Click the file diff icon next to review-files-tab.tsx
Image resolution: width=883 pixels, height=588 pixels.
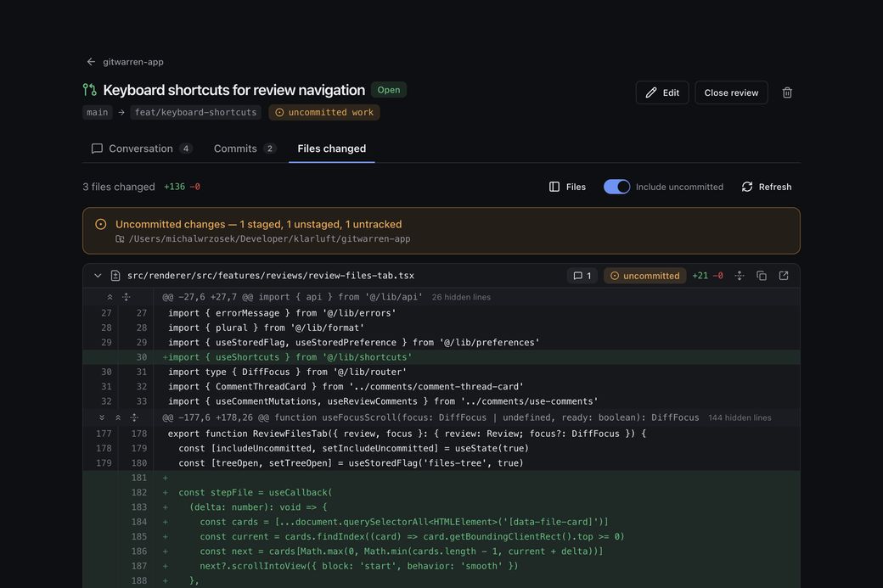click(115, 276)
